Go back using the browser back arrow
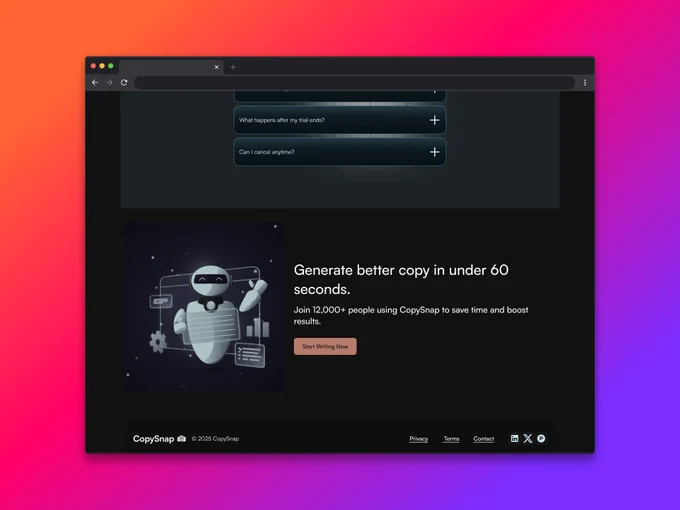 click(95, 82)
